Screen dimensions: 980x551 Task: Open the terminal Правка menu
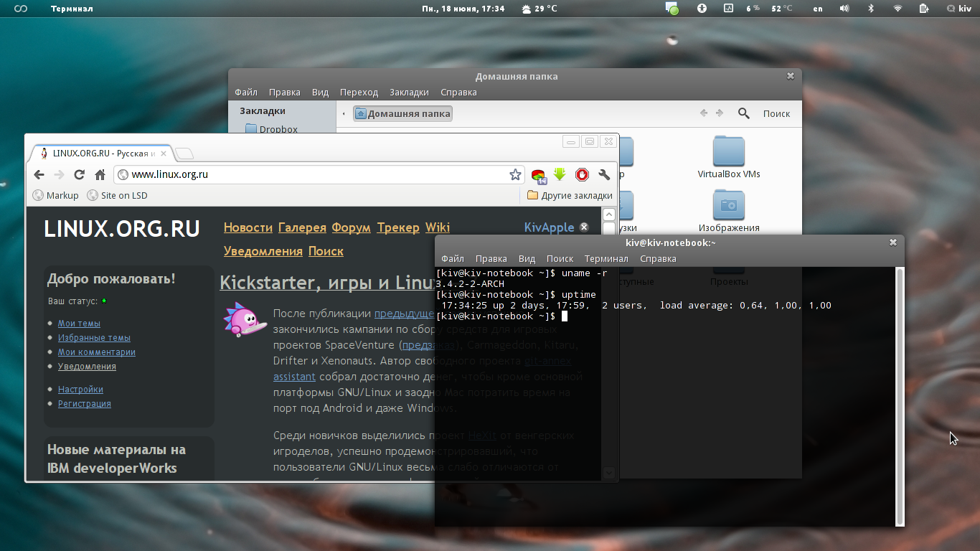point(491,259)
